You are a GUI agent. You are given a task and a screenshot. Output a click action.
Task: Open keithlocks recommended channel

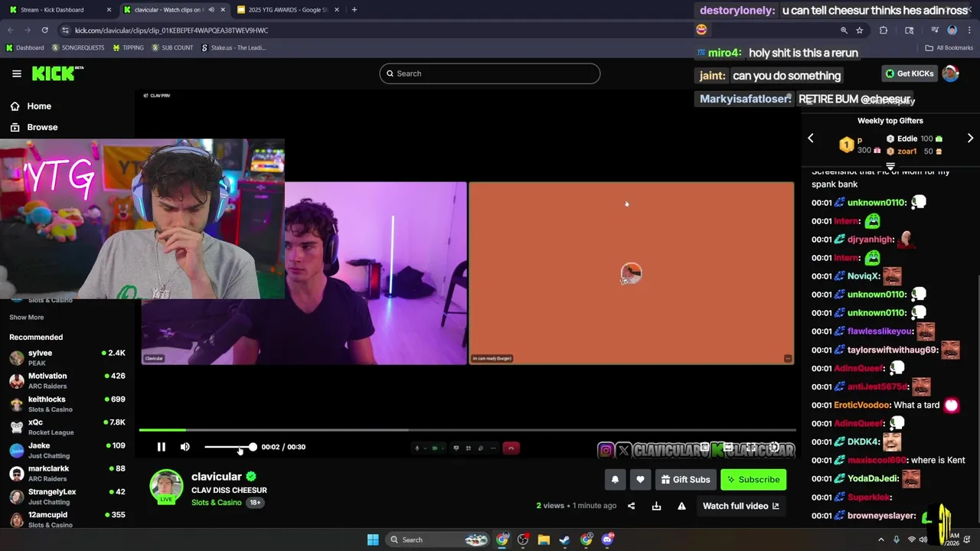[x=67, y=403]
